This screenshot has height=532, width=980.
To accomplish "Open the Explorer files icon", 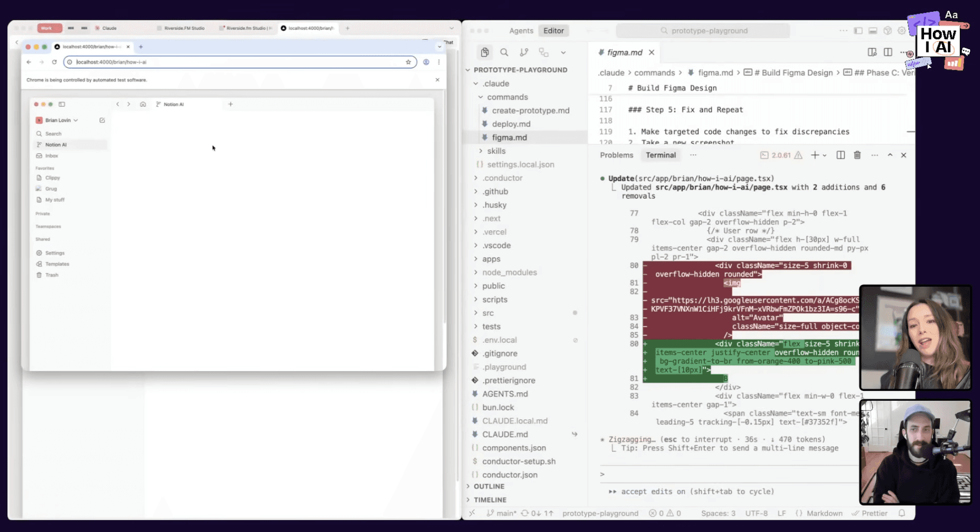I will coord(485,52).
